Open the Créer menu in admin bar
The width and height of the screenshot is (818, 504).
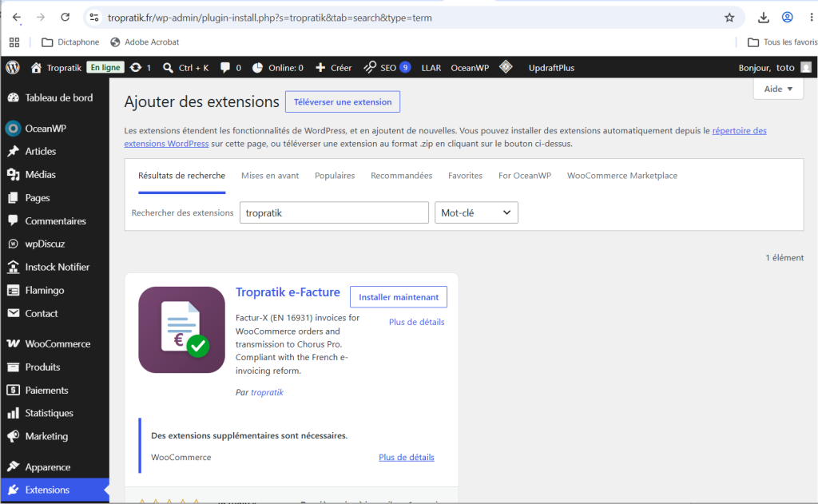[334, 68]
